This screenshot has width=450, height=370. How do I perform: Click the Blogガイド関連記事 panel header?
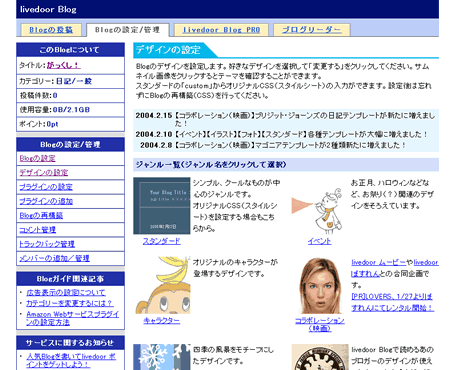point(70,279)
